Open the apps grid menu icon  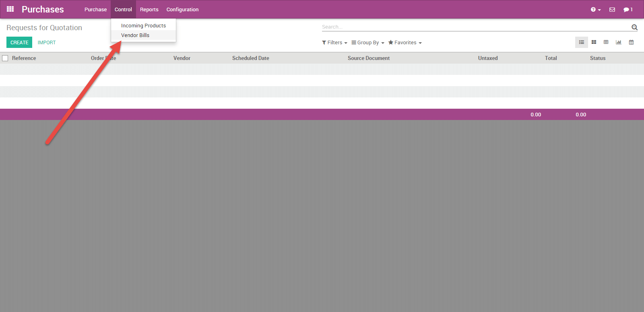tap(10, 9)
